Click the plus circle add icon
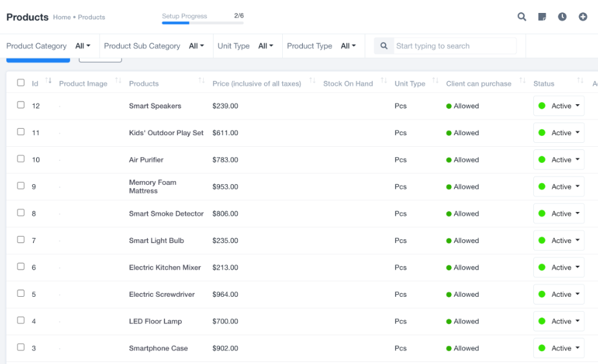Screen dimensions: 598x364 point(582,17)
